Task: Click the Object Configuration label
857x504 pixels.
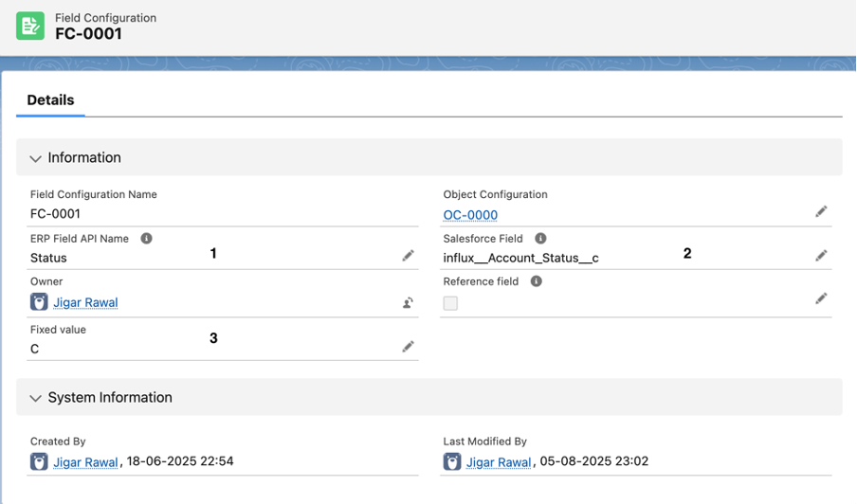Action: pos(495,194)
